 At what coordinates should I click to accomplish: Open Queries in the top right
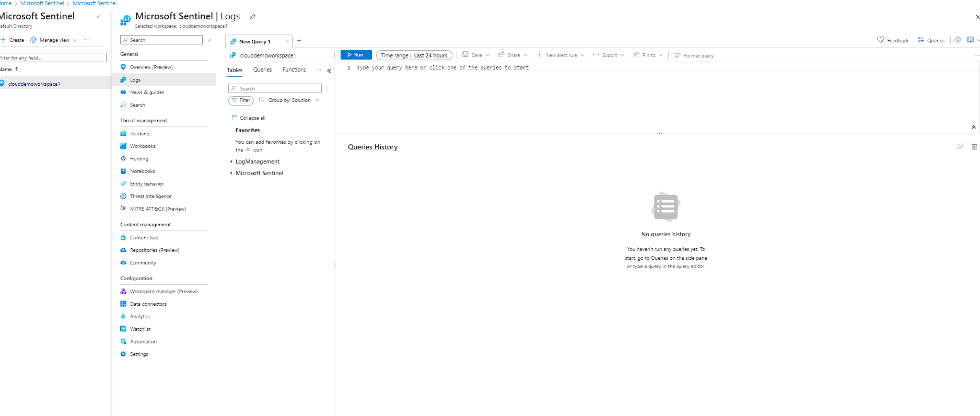pyautogui.click(x=931, y=40)
